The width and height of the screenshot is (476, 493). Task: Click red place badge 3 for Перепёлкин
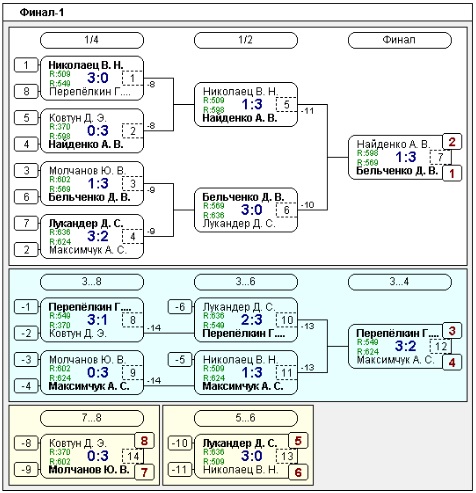pyautogui.click(x=452, y=331)
